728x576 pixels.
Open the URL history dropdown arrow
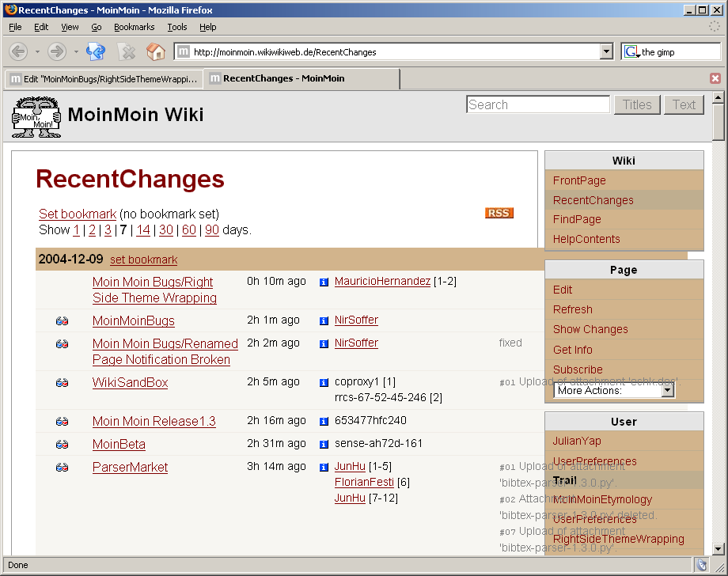pos(606,51)
